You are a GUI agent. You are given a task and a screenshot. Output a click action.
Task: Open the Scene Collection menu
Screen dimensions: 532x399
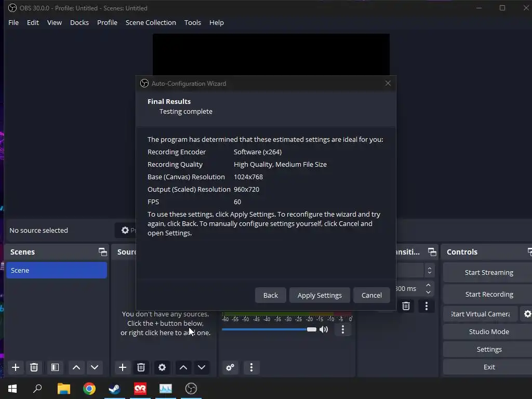[151, 22]
